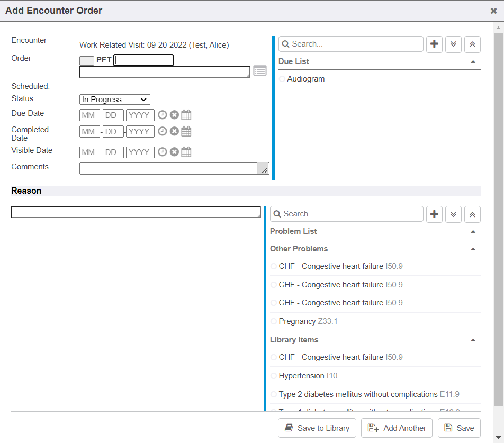Click the plus icon beside order search
The width and height of the screenshot is (504, 443).
click(x=434, y=44)
